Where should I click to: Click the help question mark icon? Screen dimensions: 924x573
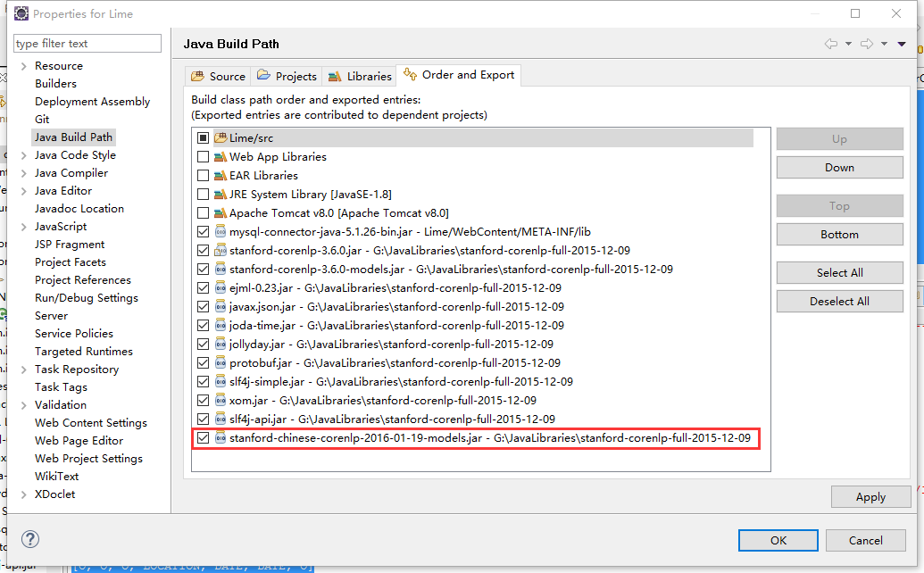tap(31, 538)
